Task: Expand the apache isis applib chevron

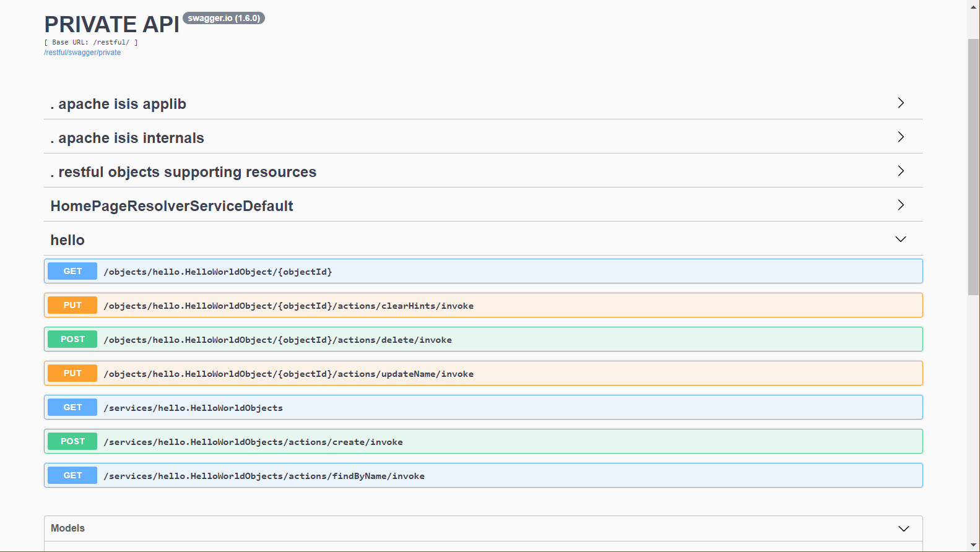Action: point(901,103)
